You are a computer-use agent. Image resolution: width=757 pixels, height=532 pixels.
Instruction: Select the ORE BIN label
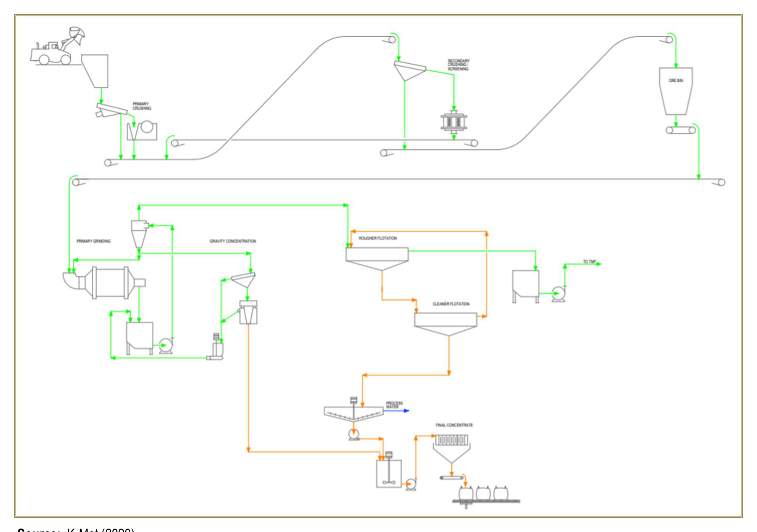675,81
